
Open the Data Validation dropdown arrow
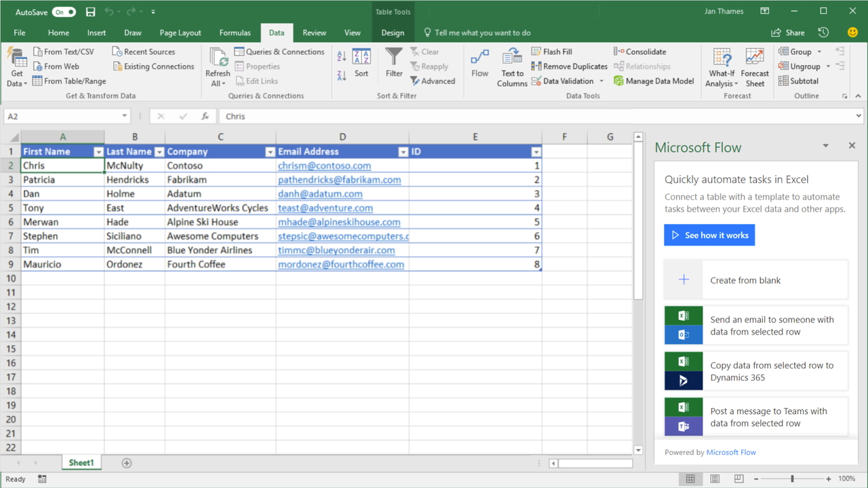[x=601, y=81]
